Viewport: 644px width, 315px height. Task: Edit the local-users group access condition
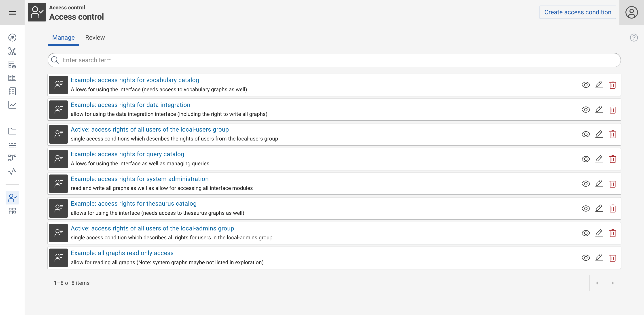point(599,134)
